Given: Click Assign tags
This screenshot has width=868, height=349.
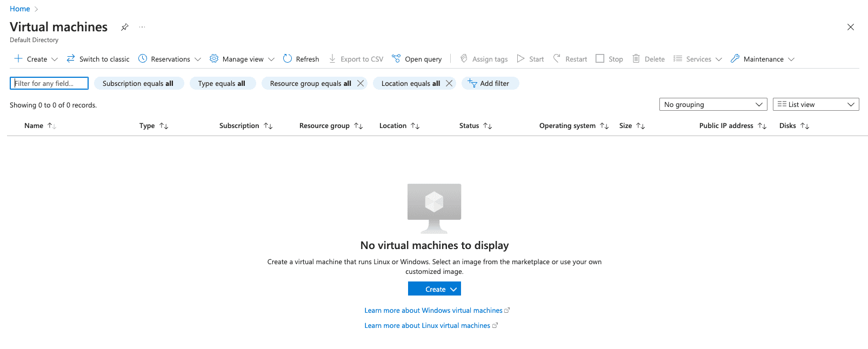Looking at the screenshot, I should (484, 59).
